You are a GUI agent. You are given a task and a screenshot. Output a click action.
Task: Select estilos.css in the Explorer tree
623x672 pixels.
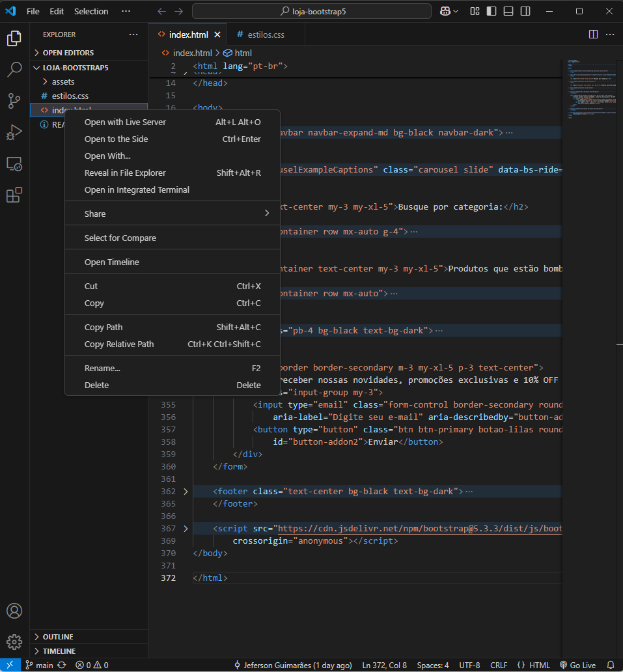coord(89,96)
